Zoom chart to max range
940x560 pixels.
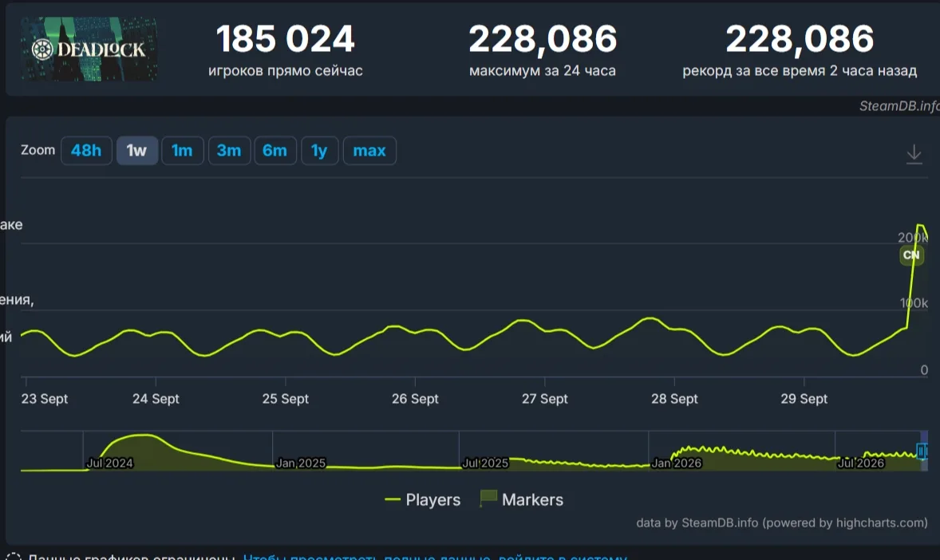tap(369, 151)
